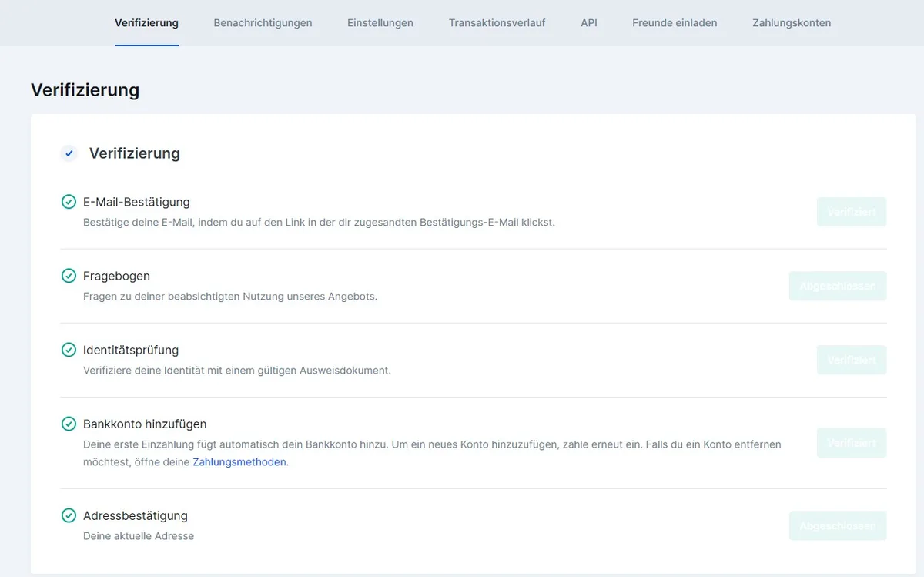Image resolution: width=924 pixels, height=577 pixels.
Task: Click the green check icon for E-Mail-Bestätigung
Action: click(x=69, y=202)
